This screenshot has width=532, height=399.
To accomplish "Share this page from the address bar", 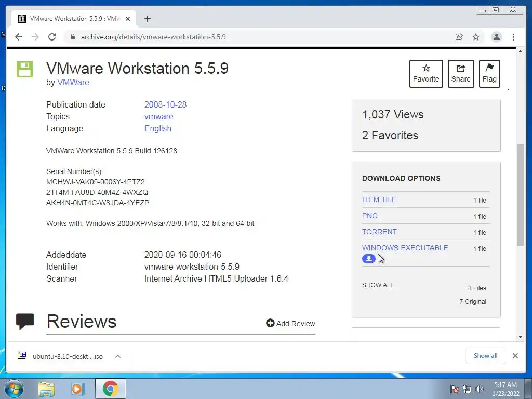I will (459, 37).
